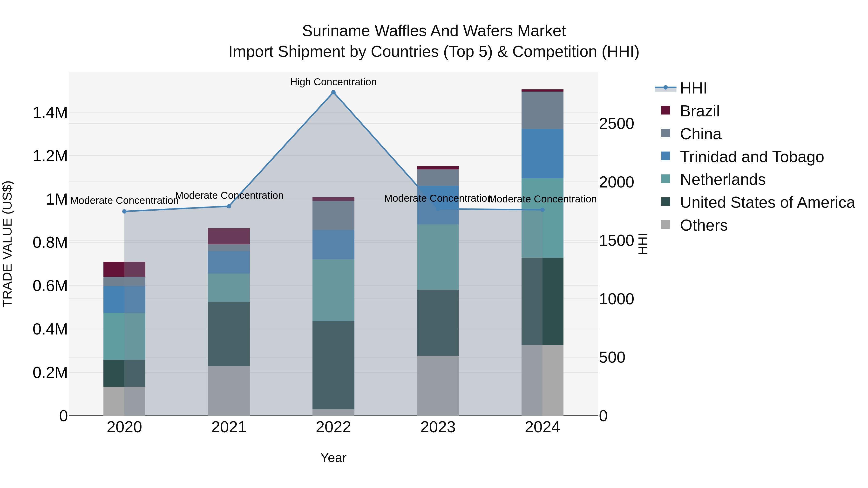Click Moderate Concentration label above 2024
The height and width of the screenshot is (488, 868).
[542, 199]
